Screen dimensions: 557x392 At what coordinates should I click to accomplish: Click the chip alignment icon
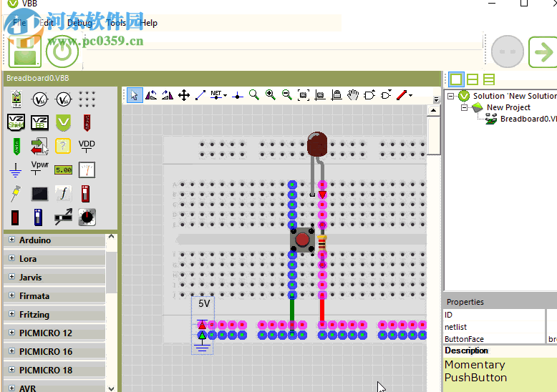point(320,95)
